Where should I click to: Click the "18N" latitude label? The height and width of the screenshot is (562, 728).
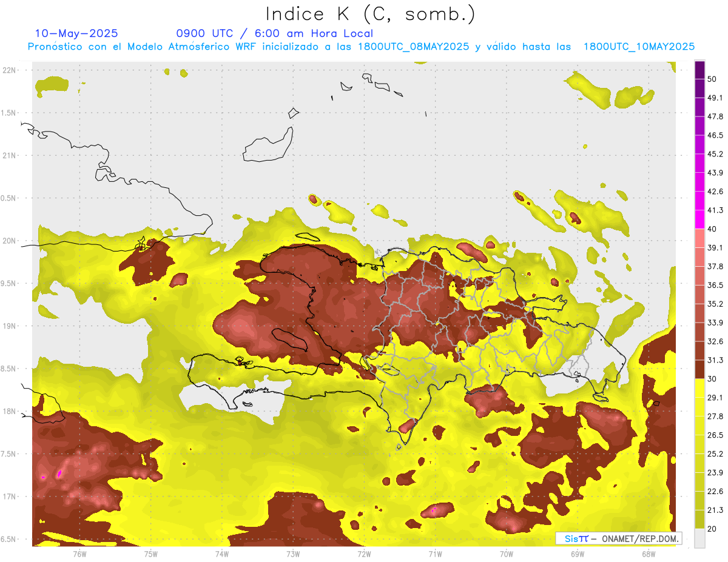(x=9, y=411)
